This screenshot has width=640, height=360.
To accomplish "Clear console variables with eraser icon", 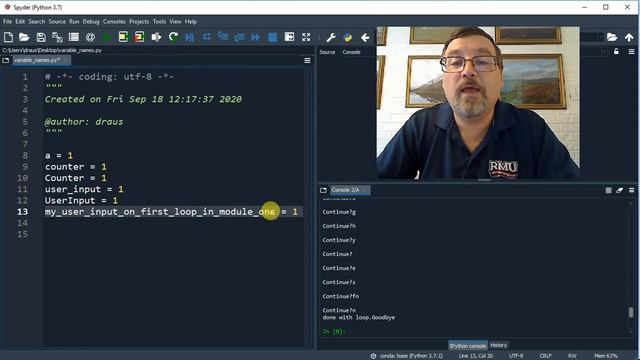I will [620, 190].
